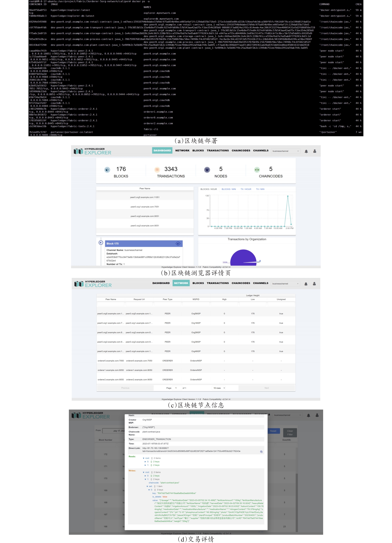This screenshot has width=392, height=543.
Task: Click the Page number field in the network table
Action: 177,388
